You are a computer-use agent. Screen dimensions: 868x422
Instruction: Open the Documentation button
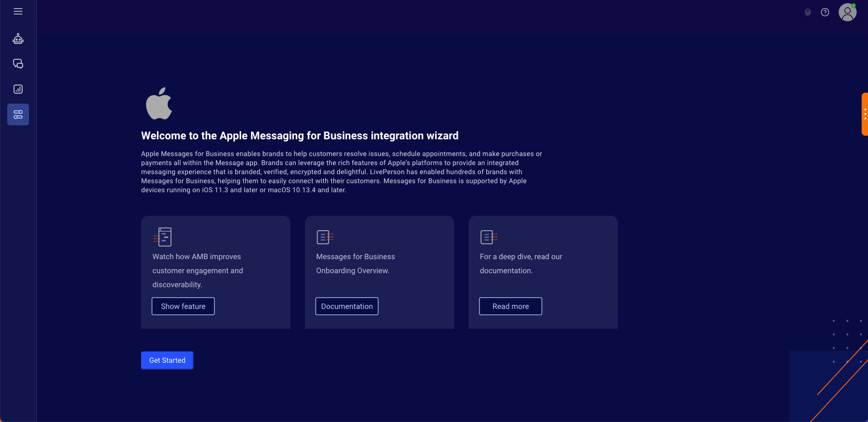tap(347, 306)
